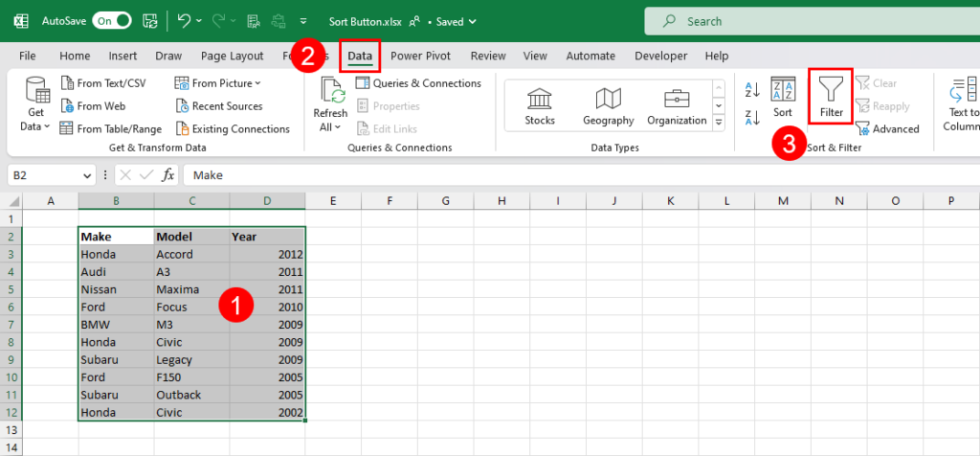Select the Stocks data type
Viewport: 980px width, 456px height.
click(540, 105)
